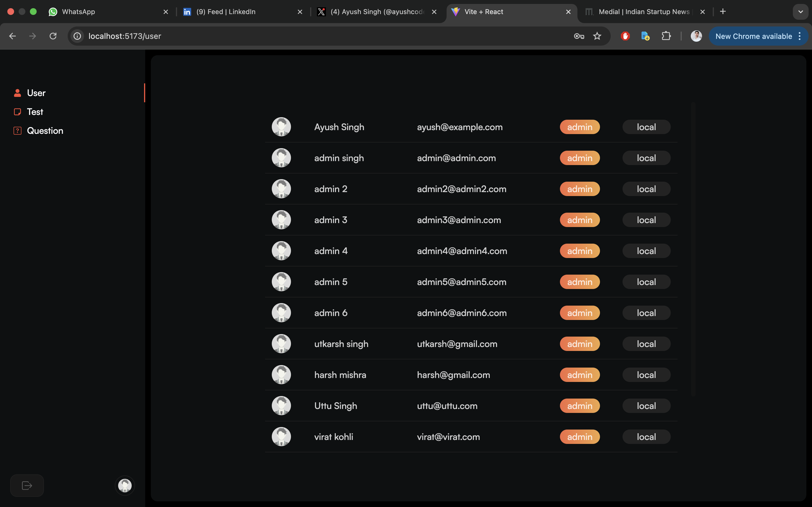Click Ayush Singh's avatar thumbnail

coord(281,127)
